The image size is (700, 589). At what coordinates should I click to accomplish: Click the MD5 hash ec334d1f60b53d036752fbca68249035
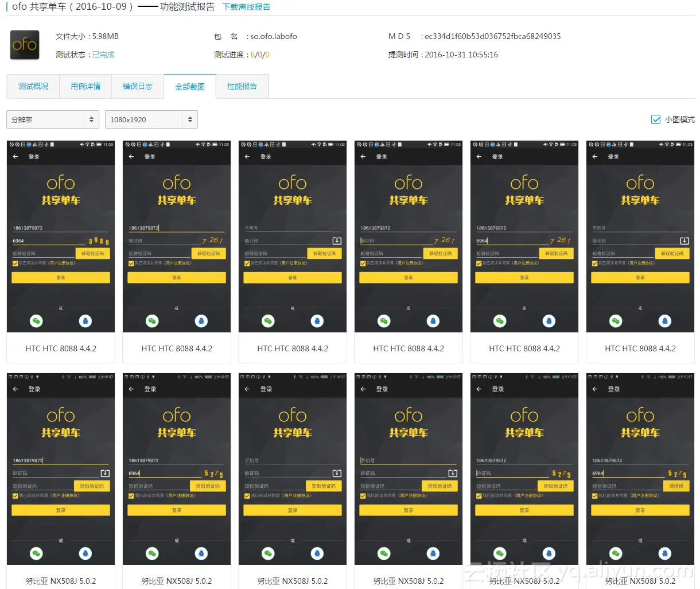click(x=493, y=36)
